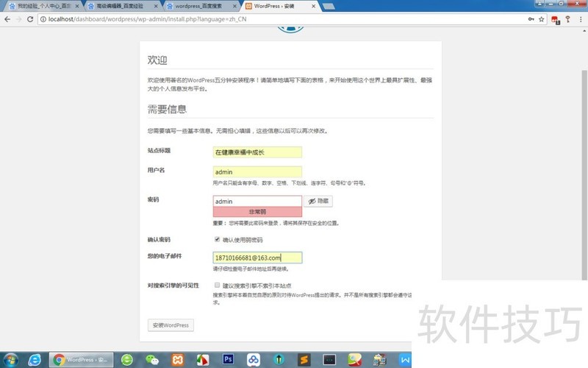Close the wordpress_百度搜索 tab

pos(235,7)
